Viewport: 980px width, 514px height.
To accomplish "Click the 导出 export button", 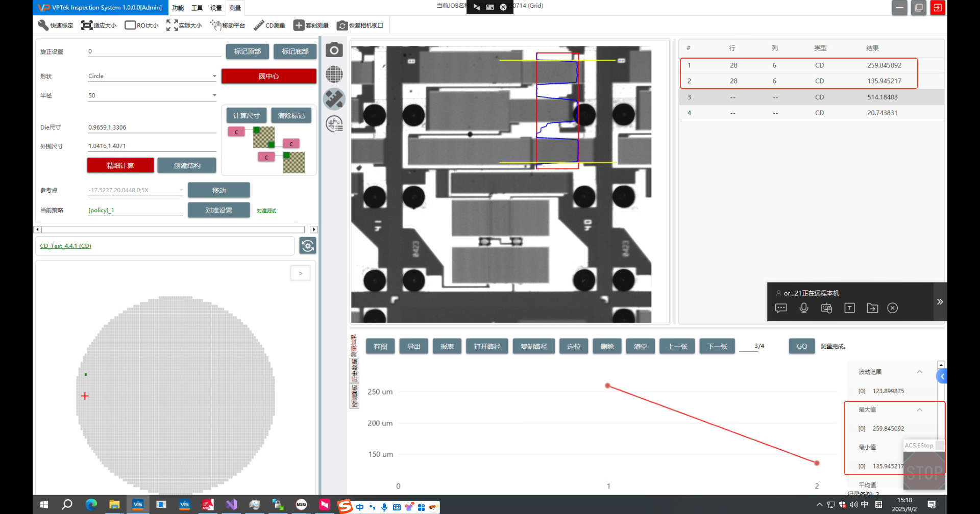I will point(413,346).
